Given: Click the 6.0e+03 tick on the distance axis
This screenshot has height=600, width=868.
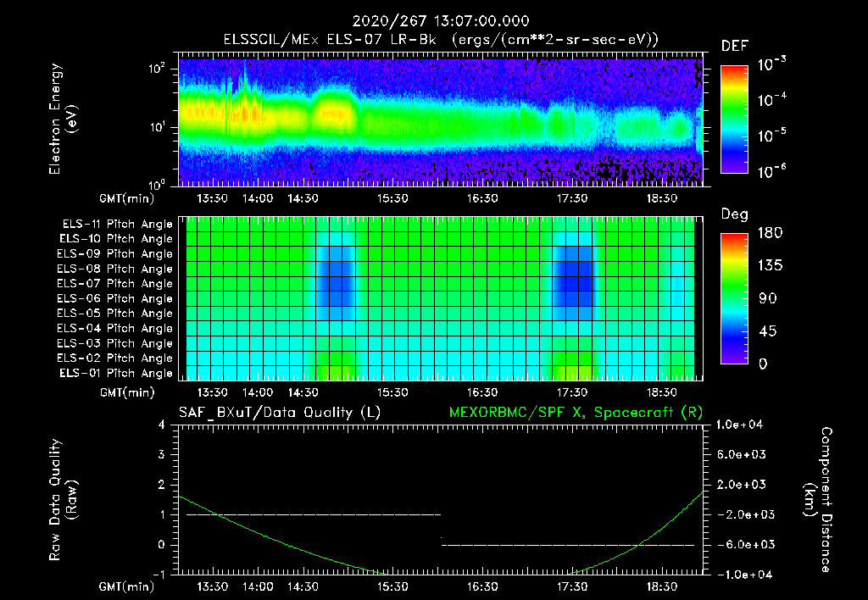Looking at the screenshot, I should point(742,454).
